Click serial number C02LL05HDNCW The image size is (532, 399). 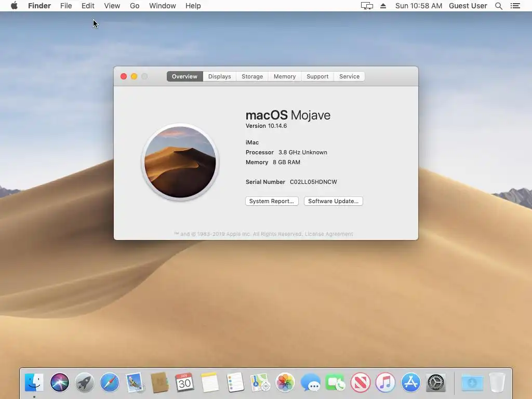click(x=313, y=182)
